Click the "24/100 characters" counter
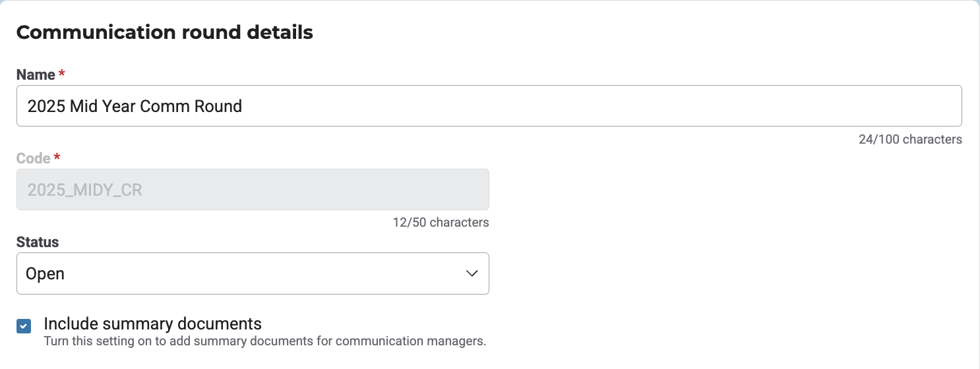This screenshot has width=980, height=369. click(x=910, y=140)
